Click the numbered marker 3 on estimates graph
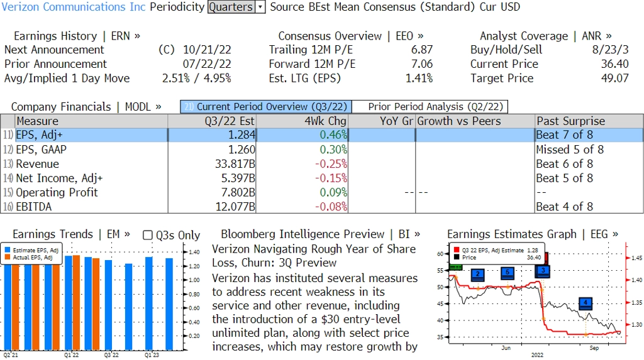Screen dimensions: 644x360 [x=543, y=271]
